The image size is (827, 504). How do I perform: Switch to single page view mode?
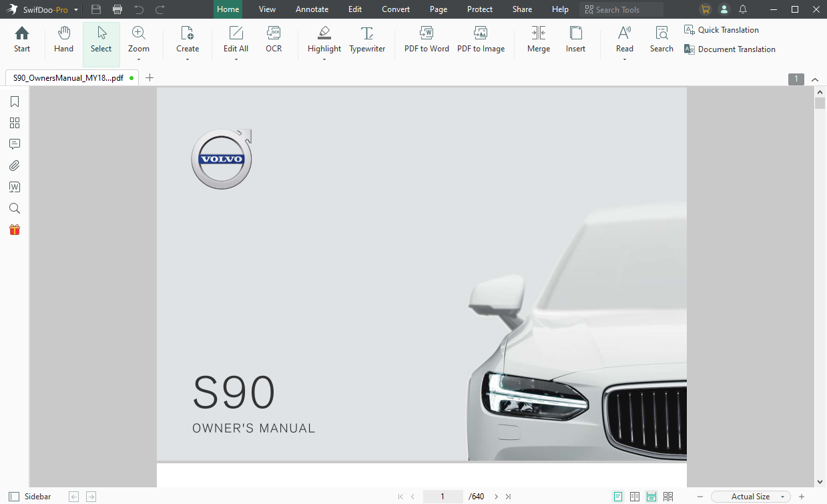click(618, 497)
